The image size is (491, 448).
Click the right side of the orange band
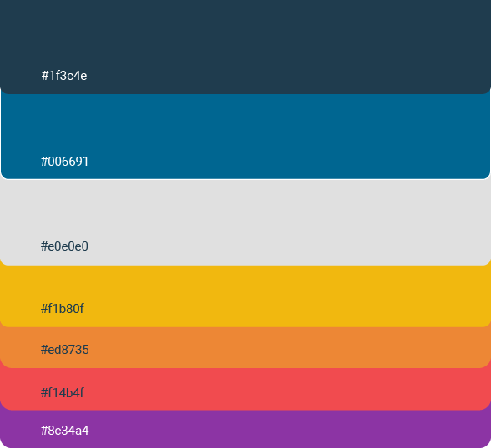coord(407,347)
